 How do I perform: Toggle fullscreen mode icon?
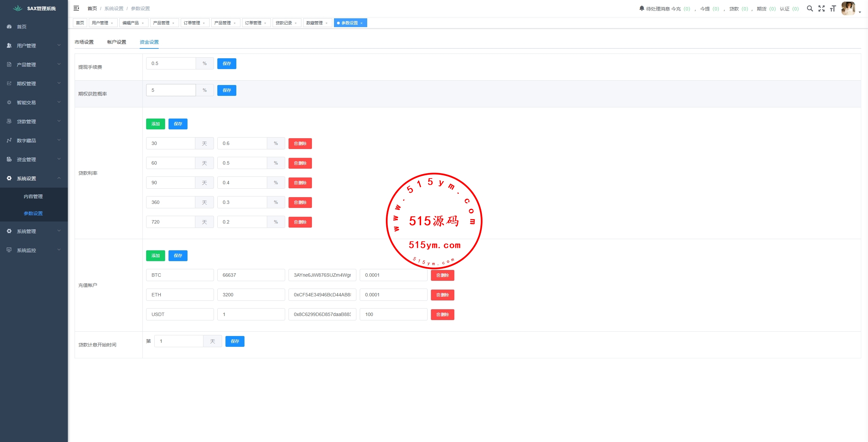821,8
